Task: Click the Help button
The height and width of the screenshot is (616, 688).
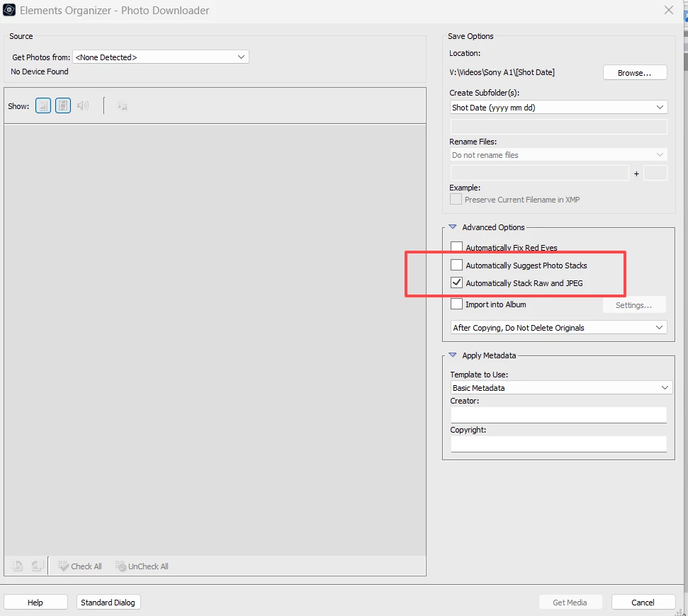Action: pyautogui.click(x=35, y=603)
